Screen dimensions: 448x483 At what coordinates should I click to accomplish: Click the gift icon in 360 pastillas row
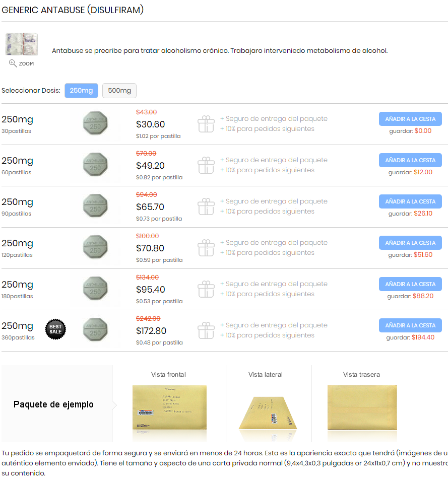click(206, 330)
